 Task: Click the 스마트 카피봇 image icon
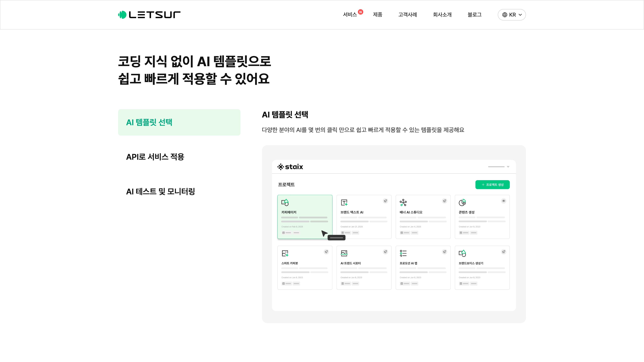[x=285, y=253]
